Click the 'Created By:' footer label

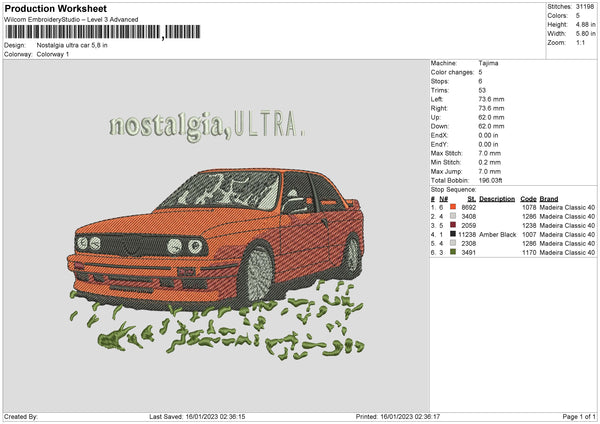[x=21, y=417]
